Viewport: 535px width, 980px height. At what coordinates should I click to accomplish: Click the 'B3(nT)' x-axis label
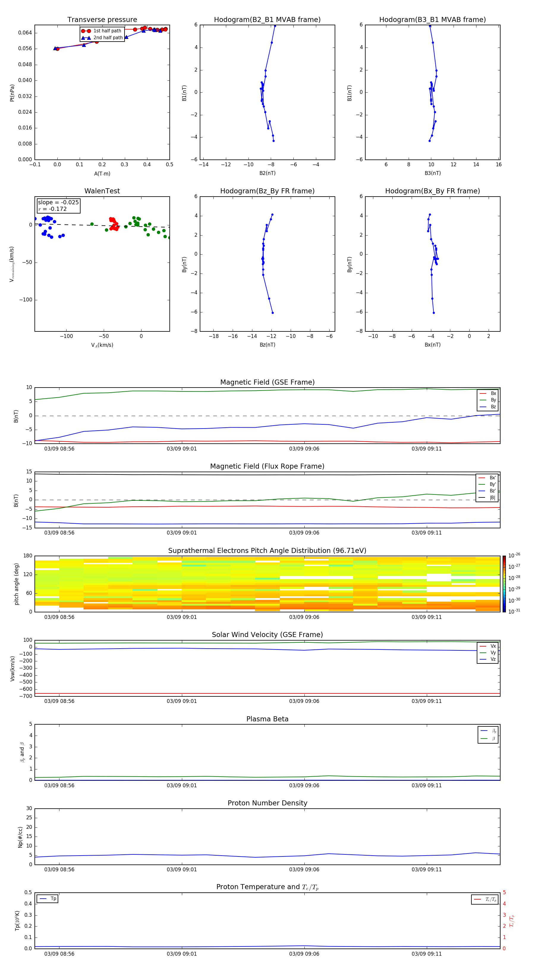click(432, 173)
